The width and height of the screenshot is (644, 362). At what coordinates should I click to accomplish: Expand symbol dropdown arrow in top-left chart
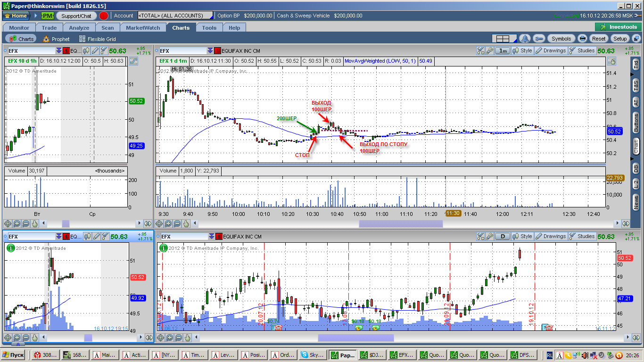point(58,51)
